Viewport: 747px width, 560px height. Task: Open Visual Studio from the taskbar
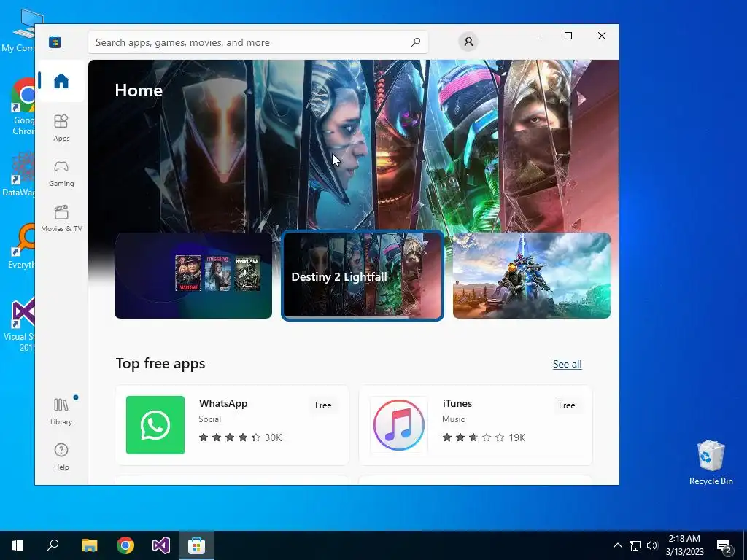[x=161, y=545]
